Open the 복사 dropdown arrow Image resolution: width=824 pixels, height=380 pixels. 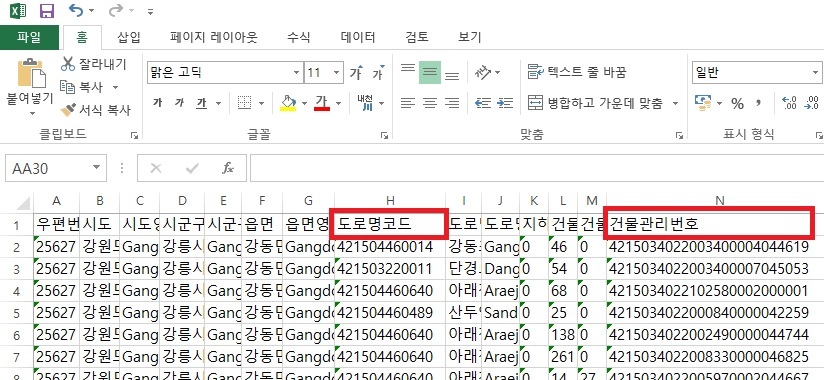click(116, 87)
